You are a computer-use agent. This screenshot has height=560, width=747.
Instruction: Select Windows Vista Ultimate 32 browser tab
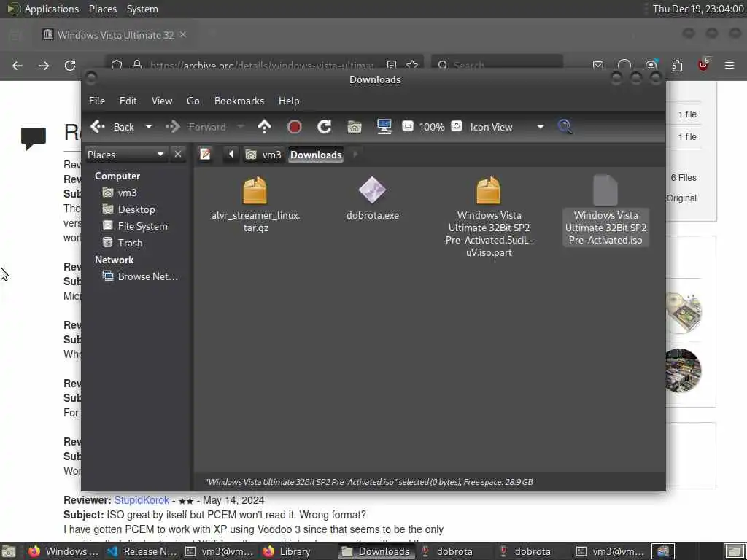tap(115, 35)
